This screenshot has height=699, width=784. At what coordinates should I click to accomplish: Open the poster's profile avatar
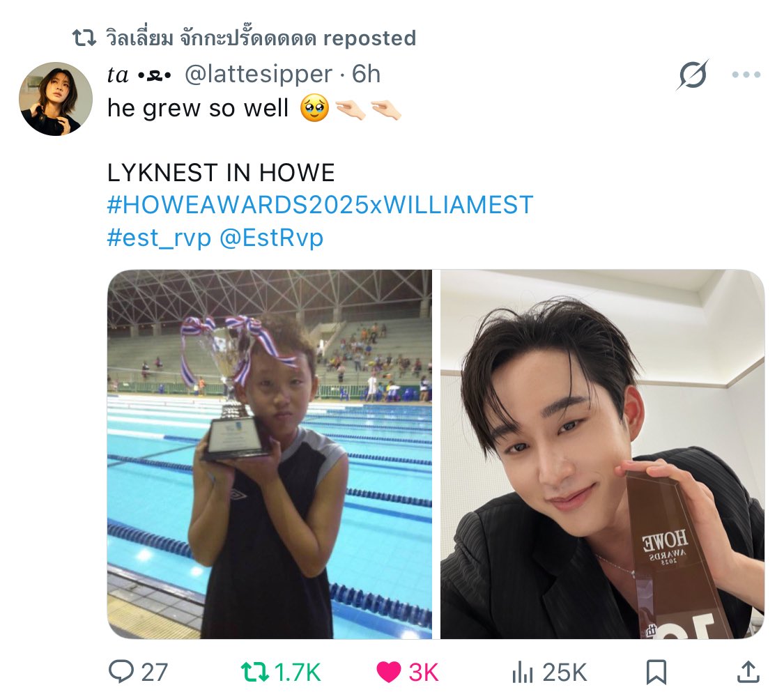[x=56, y=99]
